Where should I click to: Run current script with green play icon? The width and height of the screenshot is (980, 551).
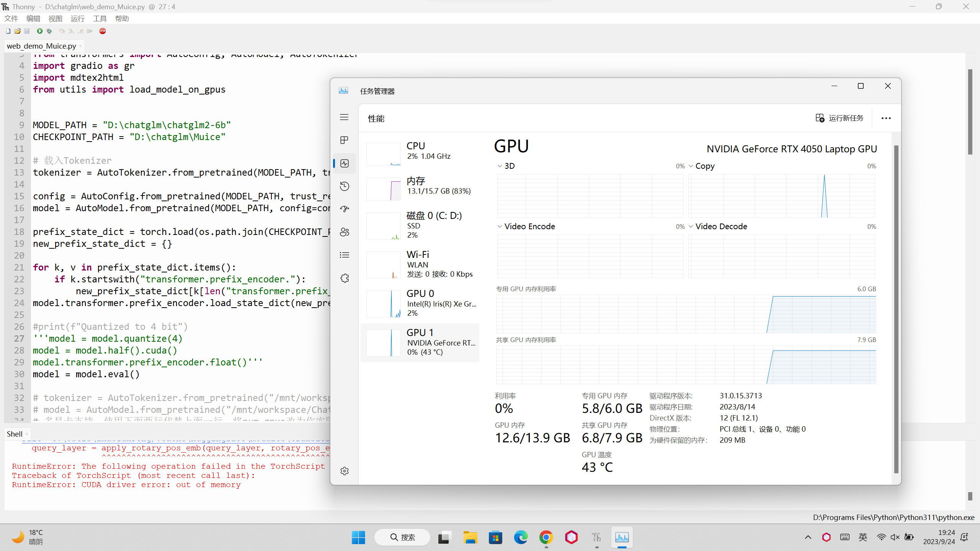(x=39, y=31)
